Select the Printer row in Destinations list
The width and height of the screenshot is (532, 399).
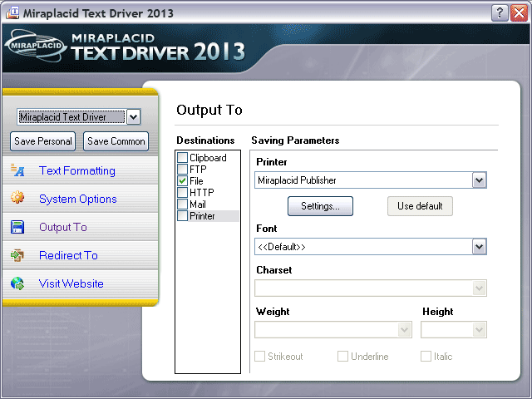(208, 216)
